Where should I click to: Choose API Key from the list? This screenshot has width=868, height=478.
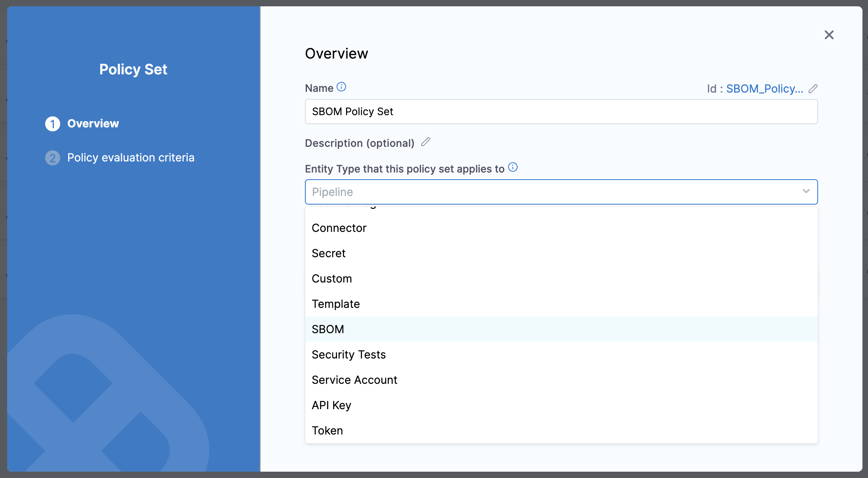[331, 405]
